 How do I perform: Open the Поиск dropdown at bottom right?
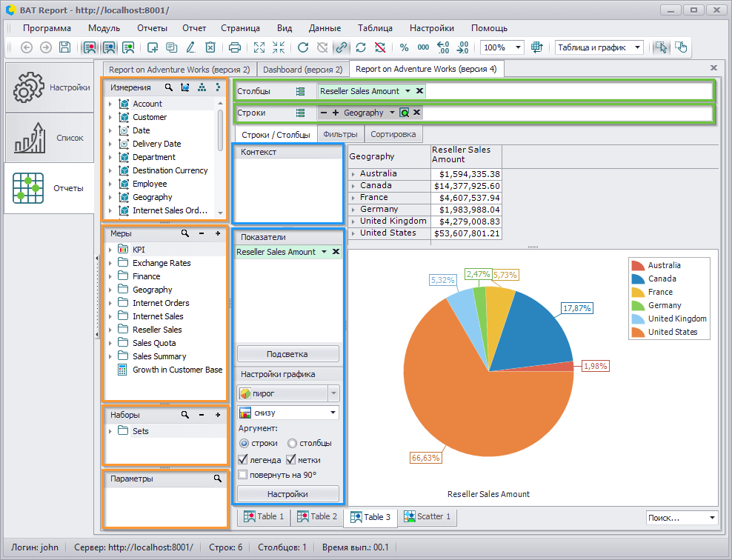[x=713, y=518]
